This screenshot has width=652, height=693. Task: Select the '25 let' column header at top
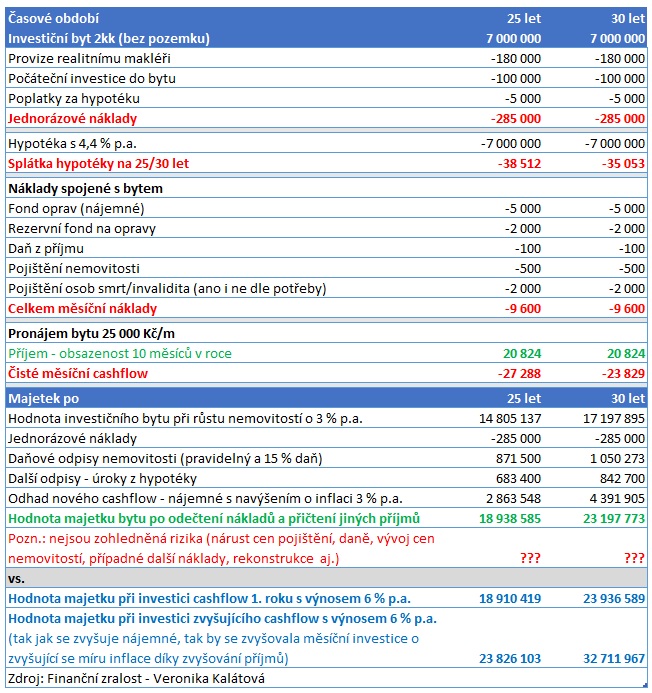(x=524, y=18)
